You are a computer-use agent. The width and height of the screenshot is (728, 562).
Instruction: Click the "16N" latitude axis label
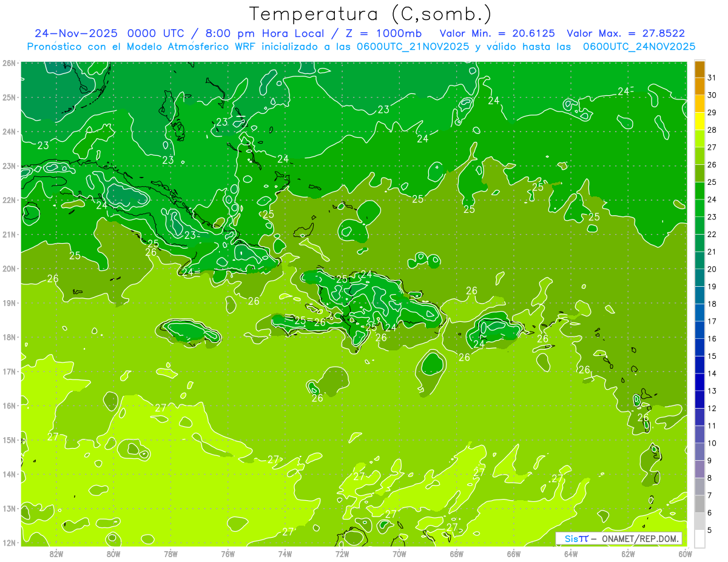pyautogui.click(x=9, y=406)
